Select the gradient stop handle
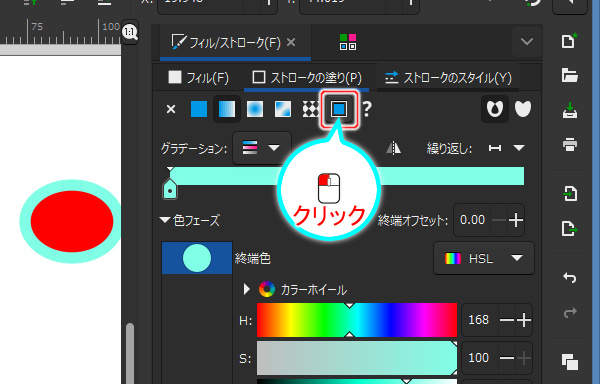 170,189
